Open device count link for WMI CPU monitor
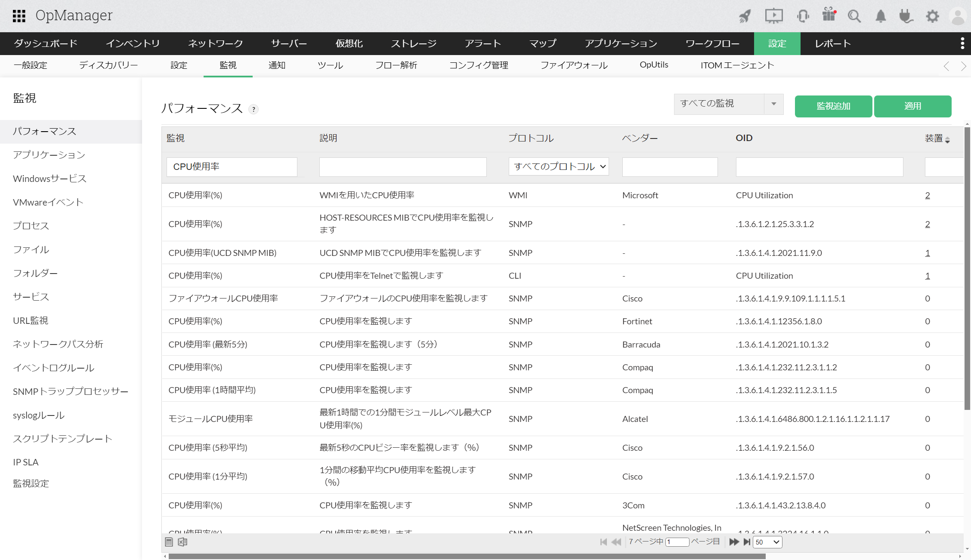Image resolution: width=971 pixels, height=560 pixels. coord(928,195)
